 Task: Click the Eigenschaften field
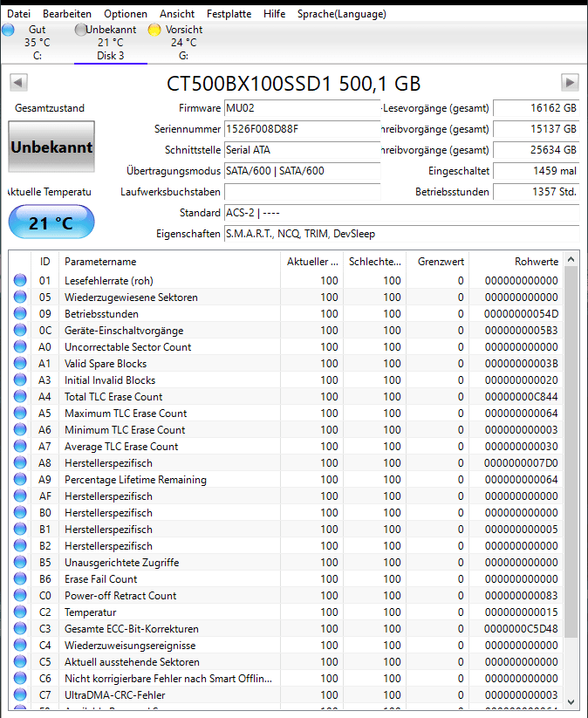[x=401, y=234]
